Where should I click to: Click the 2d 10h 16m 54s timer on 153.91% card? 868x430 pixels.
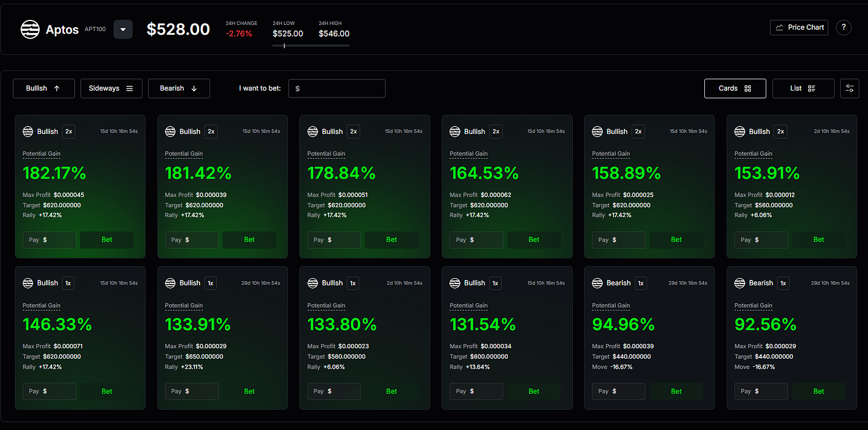pos(831,132)
